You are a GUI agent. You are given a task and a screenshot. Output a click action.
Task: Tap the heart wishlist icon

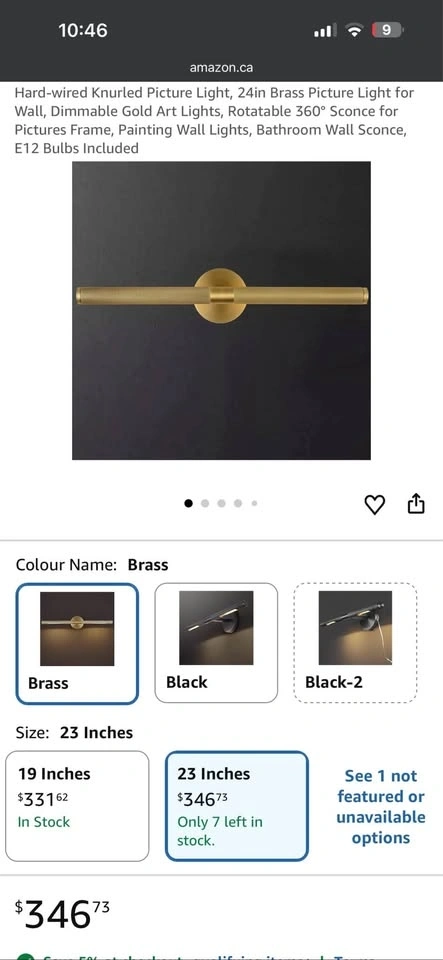[x=374, y=504]
